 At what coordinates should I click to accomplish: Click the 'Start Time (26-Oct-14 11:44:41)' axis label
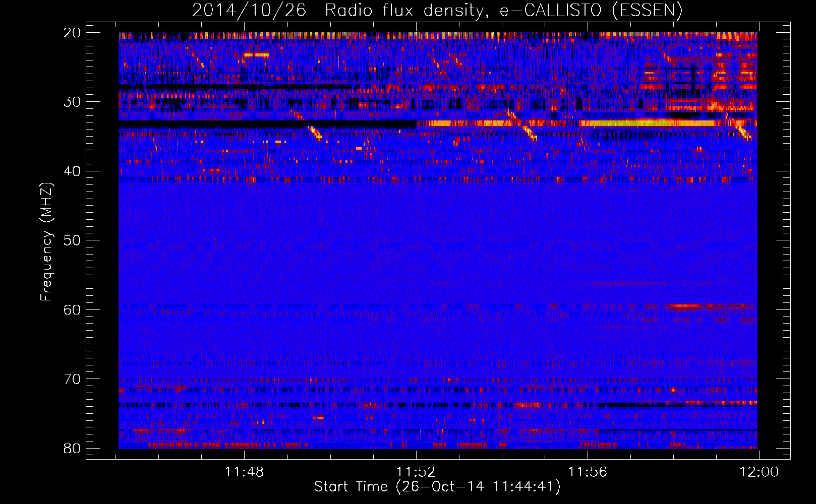point(437,487)
